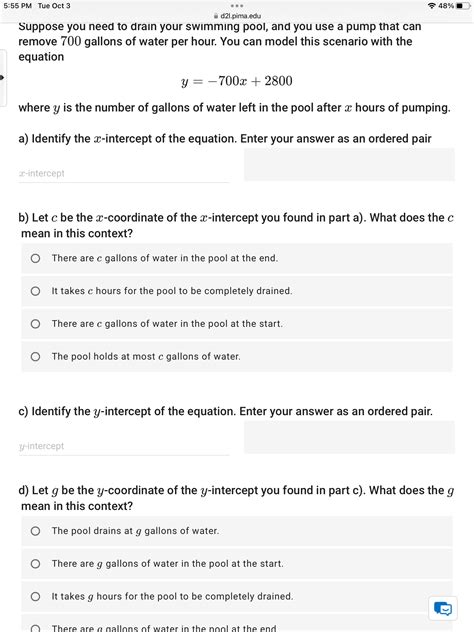Open the chat bubble icon

click(x=443, y=608)
